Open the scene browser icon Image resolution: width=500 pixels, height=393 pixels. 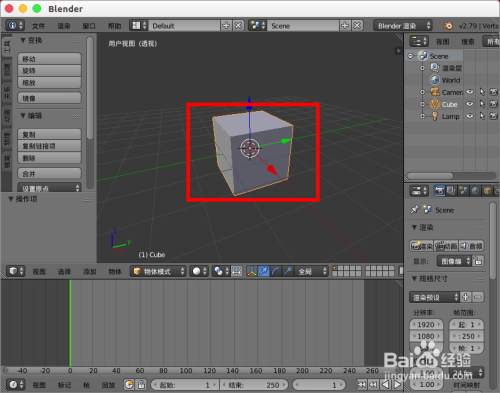click(x=258, y=26)
